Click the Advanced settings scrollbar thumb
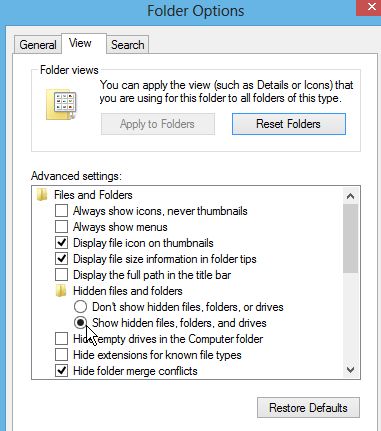 click(x=350, y=239)
